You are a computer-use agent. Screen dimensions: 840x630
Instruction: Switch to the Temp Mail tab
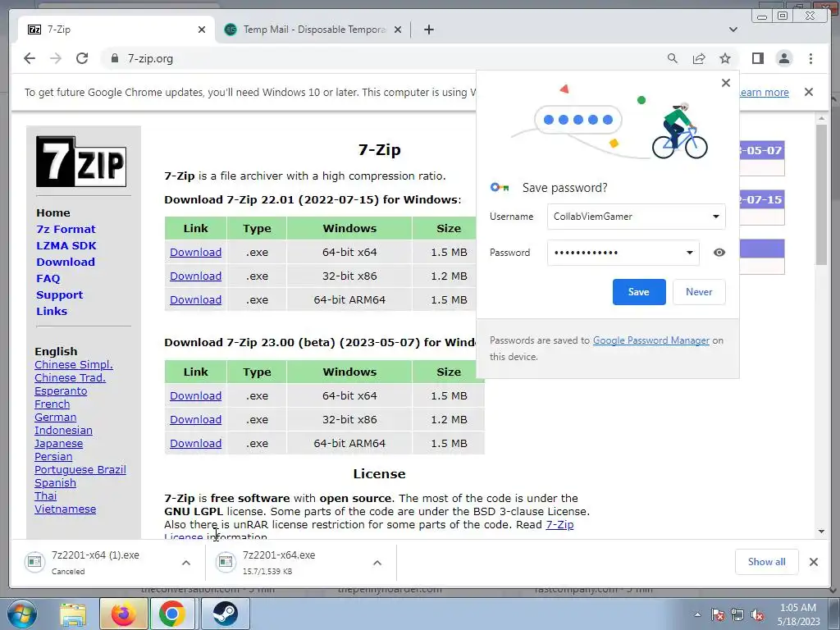[313, 30]
